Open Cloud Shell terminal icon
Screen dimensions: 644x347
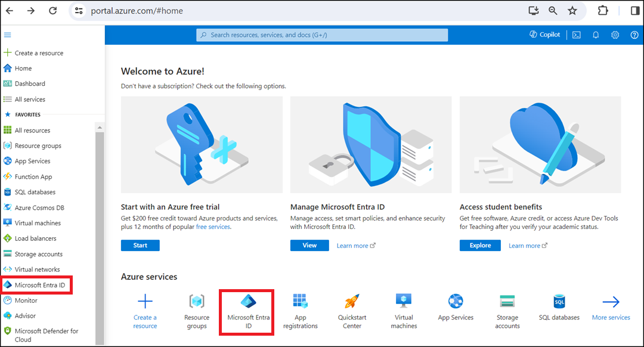pyautogui.click(x=577, y=35)
